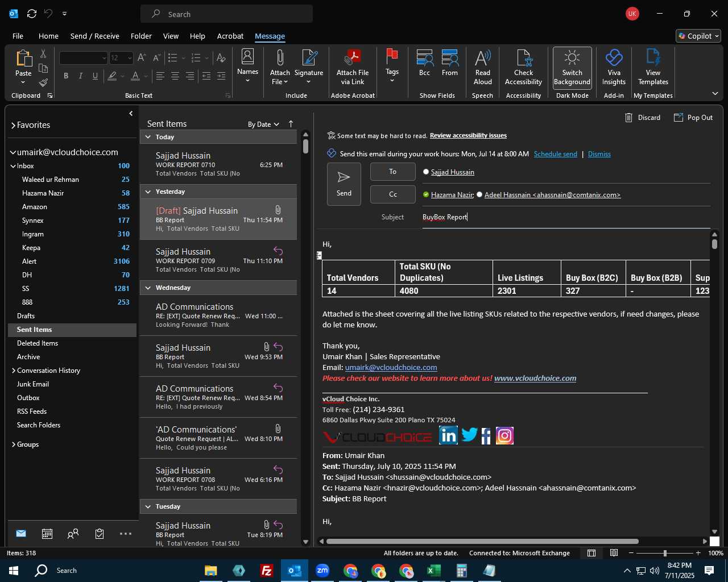The width and height of the screenshot is (728, 582).
Task: Open the Names address book menu
Action: [x=247, y=66]
